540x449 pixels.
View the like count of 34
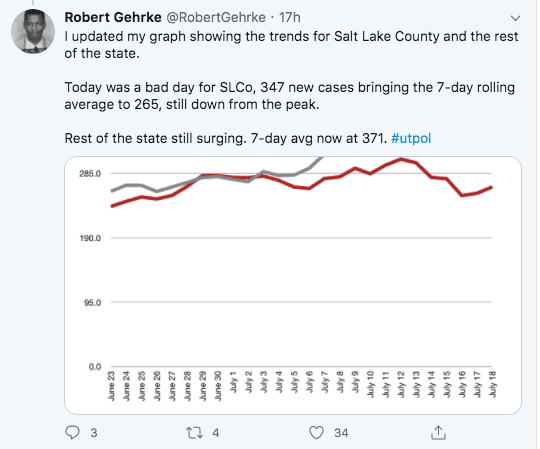tap(341, 433)
